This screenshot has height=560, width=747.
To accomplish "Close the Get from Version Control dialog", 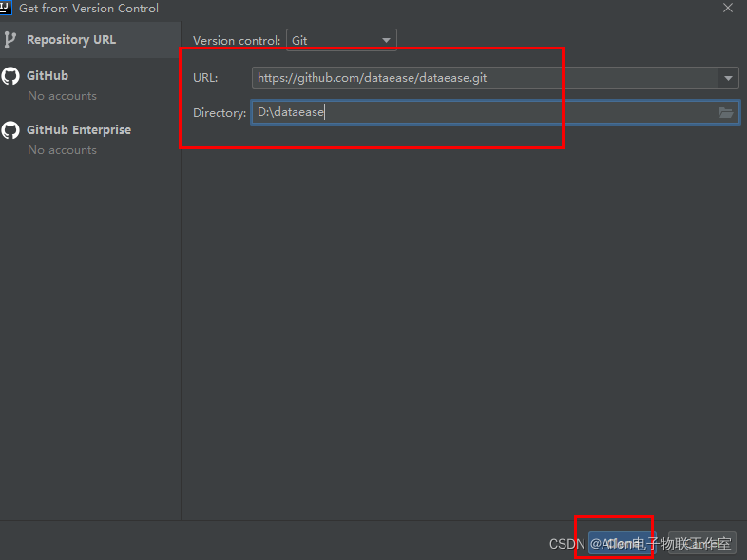I will pos(728,9).
